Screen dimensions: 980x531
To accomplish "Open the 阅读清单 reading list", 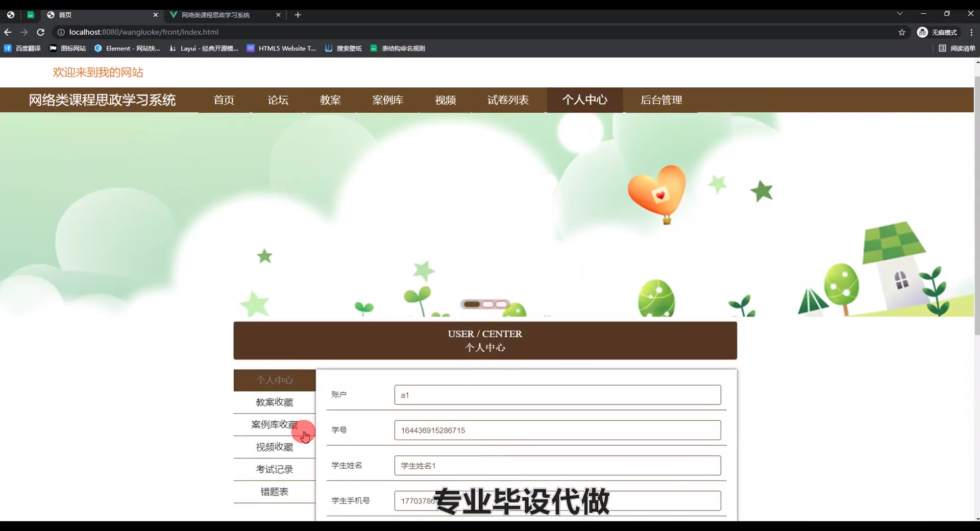I will click(957, 48).
